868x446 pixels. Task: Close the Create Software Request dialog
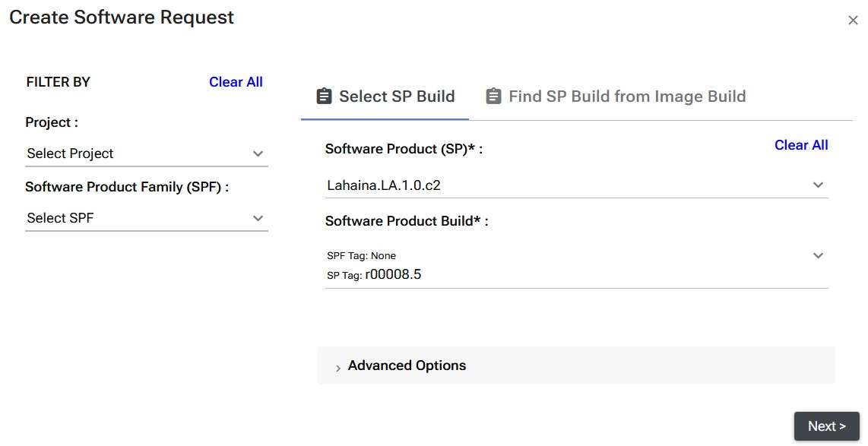tap(853, 21)
